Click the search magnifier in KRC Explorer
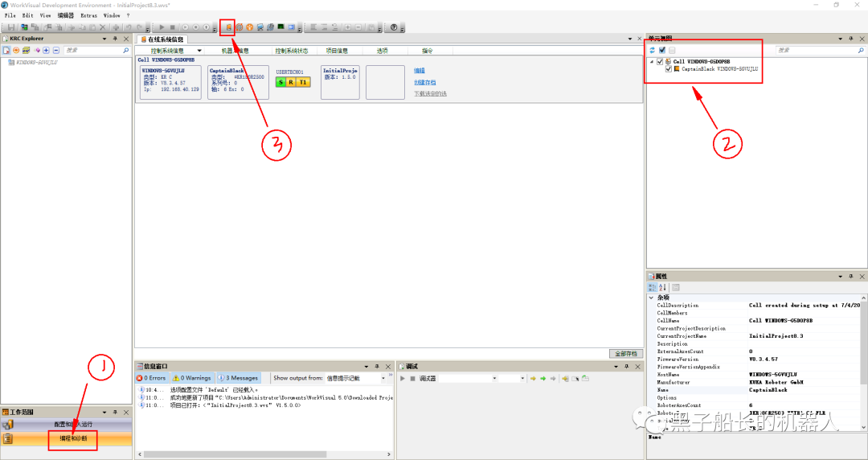 pyautogui.click(x=126, y=50)
